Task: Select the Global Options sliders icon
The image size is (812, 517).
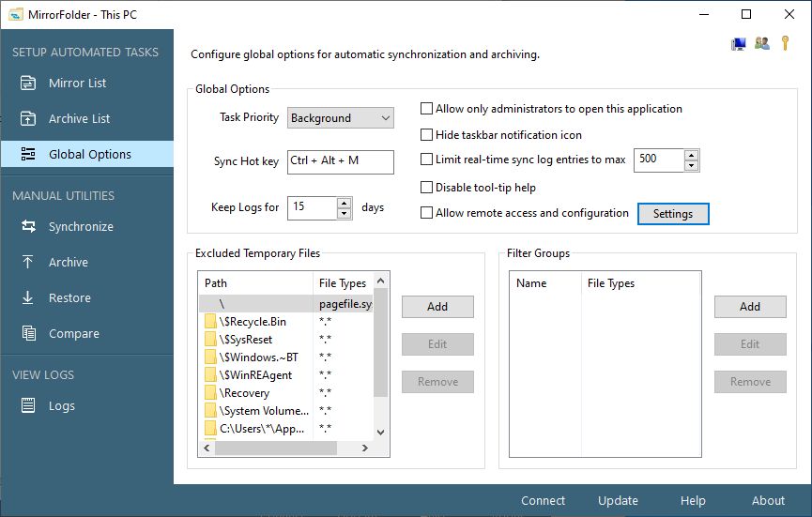Action: tap(28, 154)
